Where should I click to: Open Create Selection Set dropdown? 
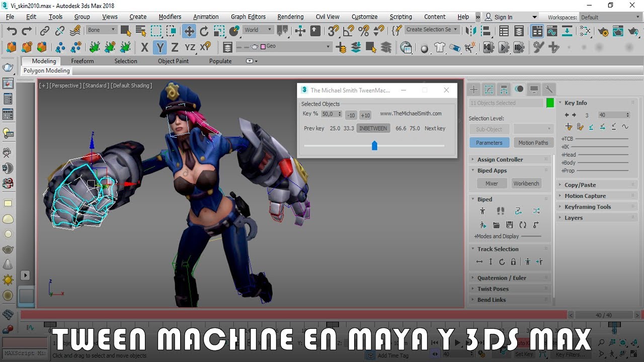pos(432,30)
